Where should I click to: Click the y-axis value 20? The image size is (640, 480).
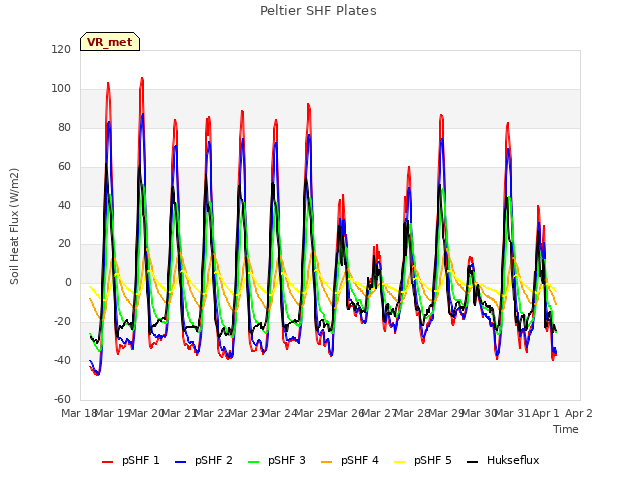(64, 243)
